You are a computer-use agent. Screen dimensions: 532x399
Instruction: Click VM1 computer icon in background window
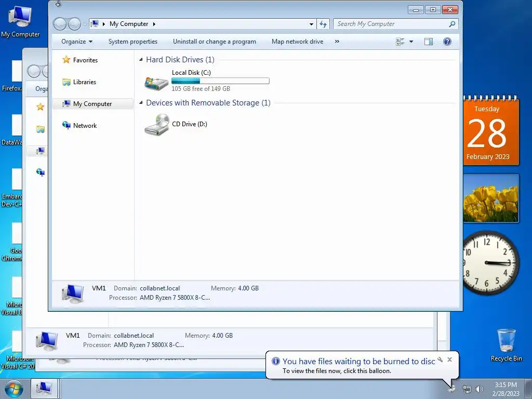click(x=47, y=340)
